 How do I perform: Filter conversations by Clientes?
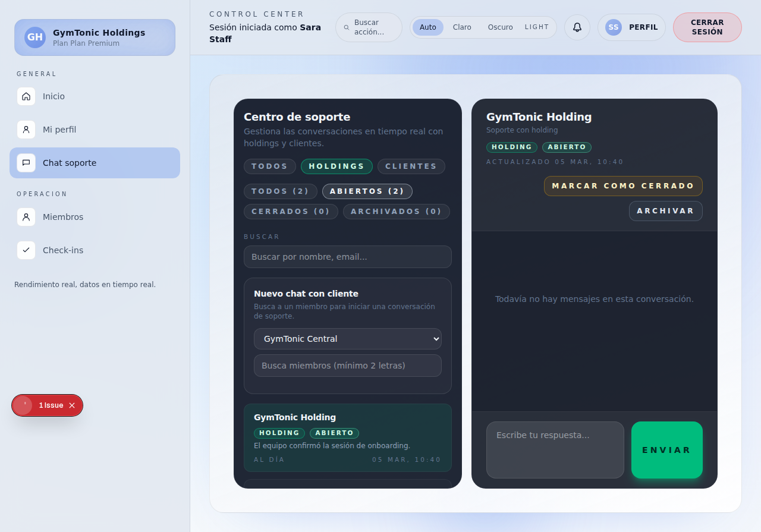click(x=411, y=166)
